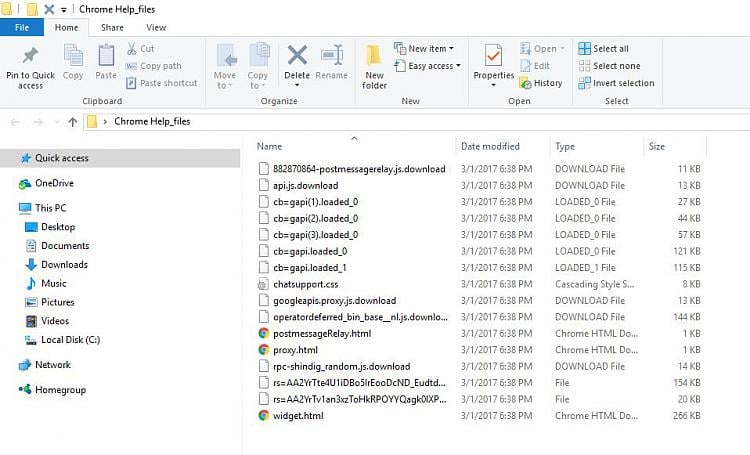Click the Copy icon in Clipboard group
Image resolution: width=750 pixels, height=455 pixels.
click(73, 55)
